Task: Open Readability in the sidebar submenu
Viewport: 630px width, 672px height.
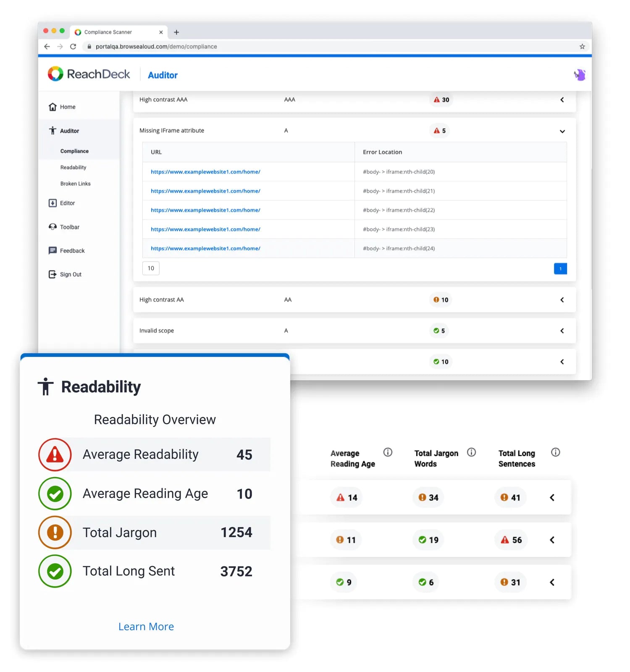Action: [73, 168]
